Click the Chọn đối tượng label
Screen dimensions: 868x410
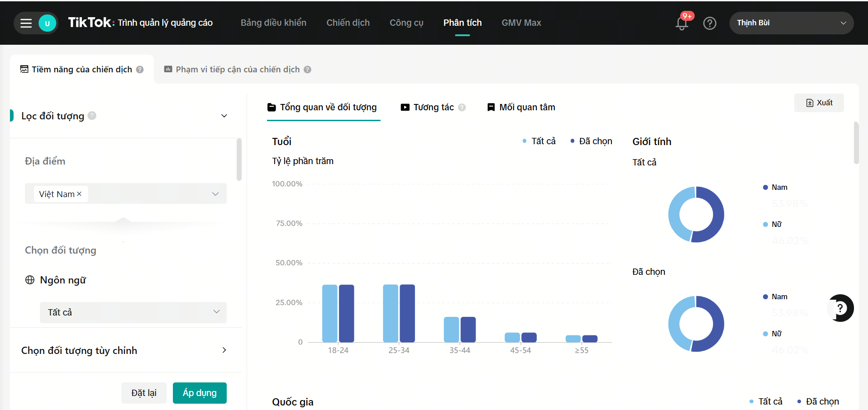pos(61,250)
